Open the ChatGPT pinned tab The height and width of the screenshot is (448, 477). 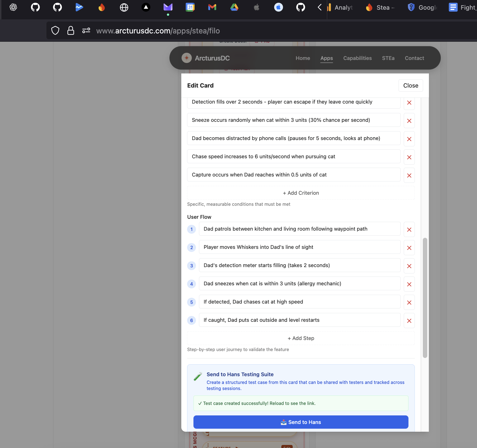point(13,7)
